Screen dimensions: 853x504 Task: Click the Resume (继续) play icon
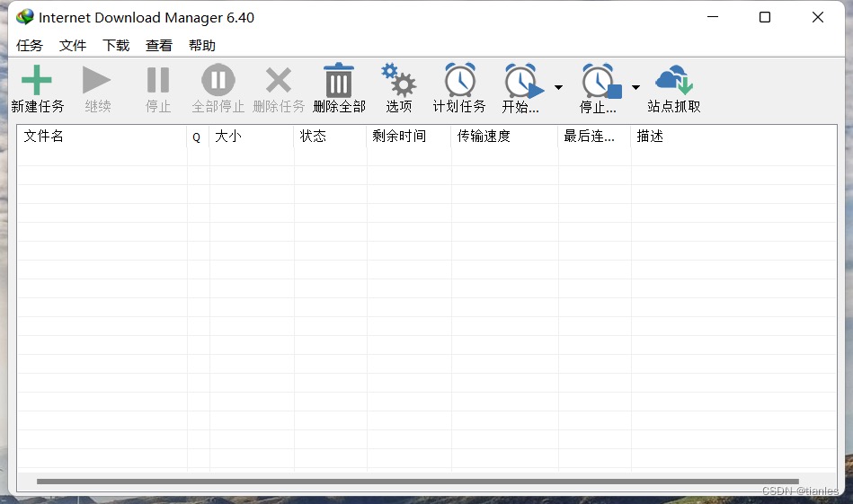97,82
